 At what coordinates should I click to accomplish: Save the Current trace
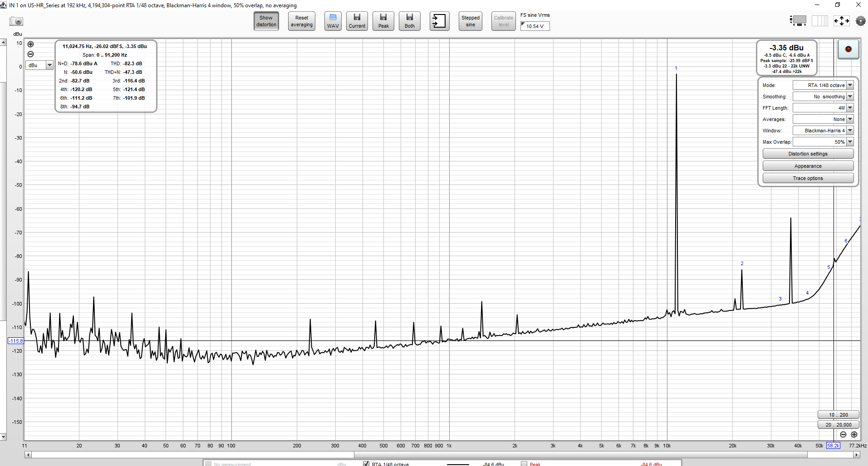click(x=357, y=21)
